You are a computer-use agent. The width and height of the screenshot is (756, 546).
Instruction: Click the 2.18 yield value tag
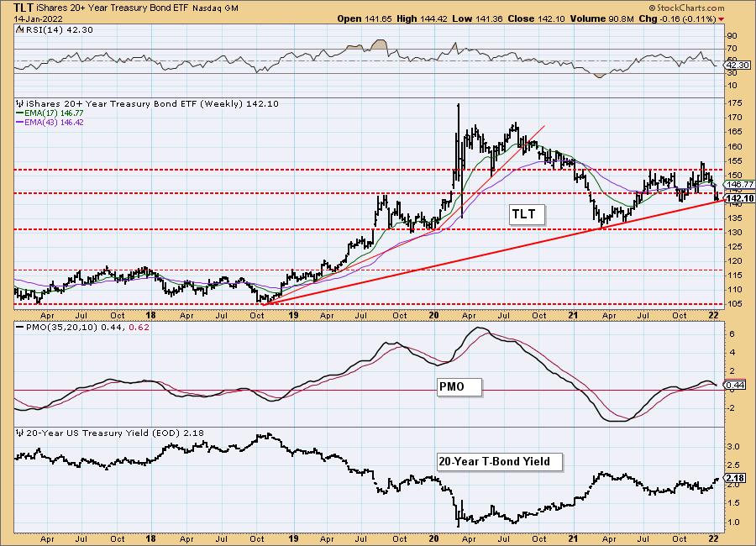pyautogui.click(x=735, y=478)
